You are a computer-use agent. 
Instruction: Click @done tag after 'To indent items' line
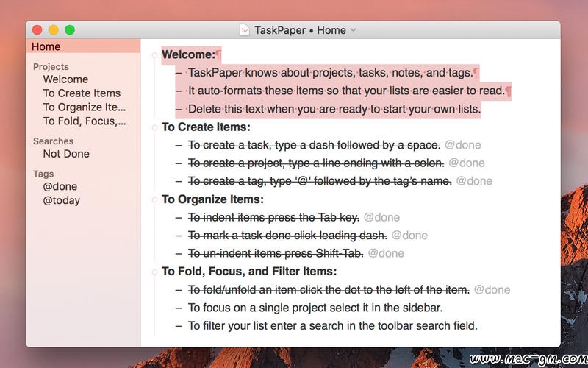(x=381, y=217)
